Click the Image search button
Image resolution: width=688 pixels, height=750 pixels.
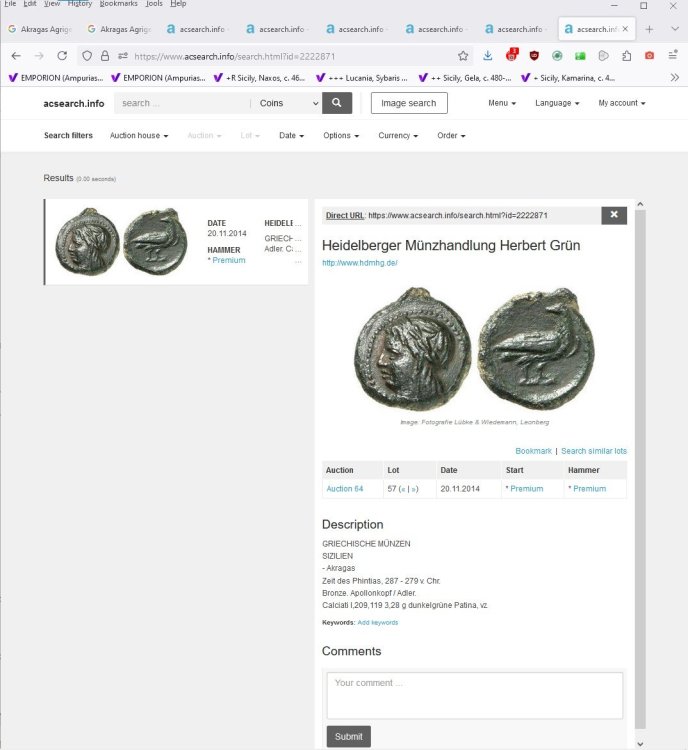(x=409, y=103)
